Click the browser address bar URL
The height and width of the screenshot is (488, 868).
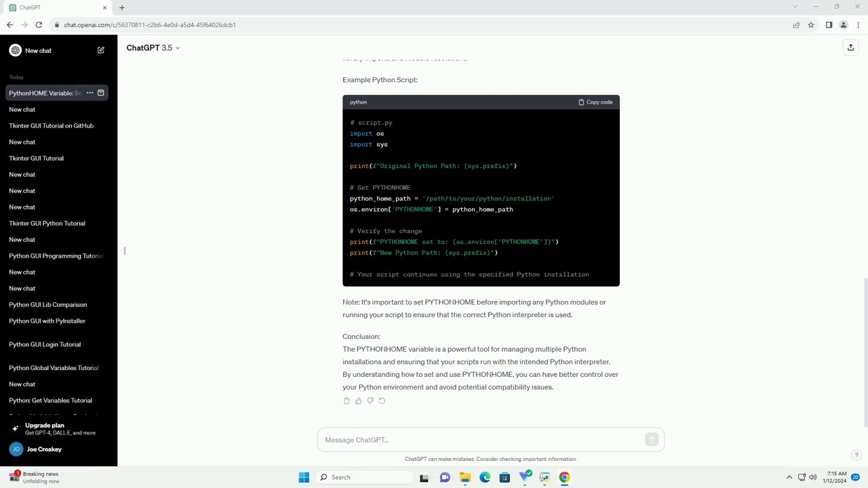point(150,25)
